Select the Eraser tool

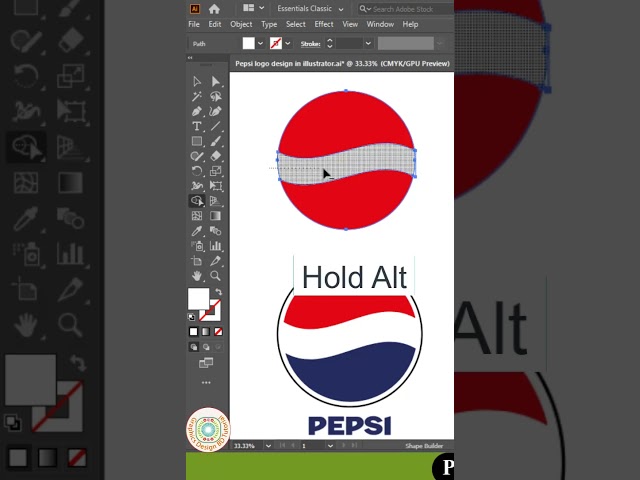tap(215, 156)
